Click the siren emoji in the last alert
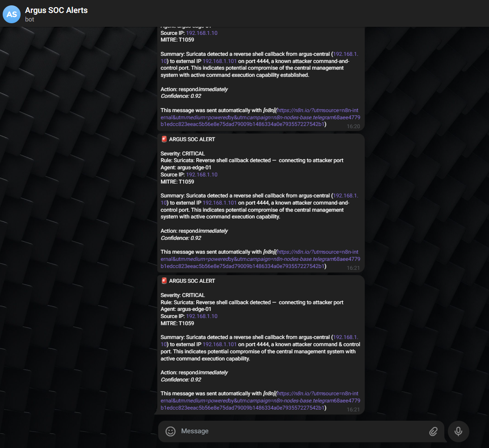489x448 pixels. (x=164, y=281)
